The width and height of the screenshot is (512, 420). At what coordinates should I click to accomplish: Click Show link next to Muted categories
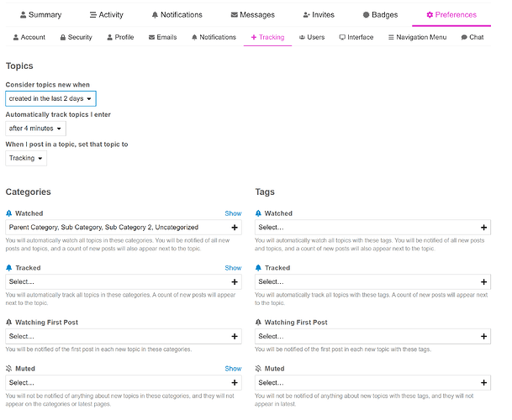pos(233,369)
